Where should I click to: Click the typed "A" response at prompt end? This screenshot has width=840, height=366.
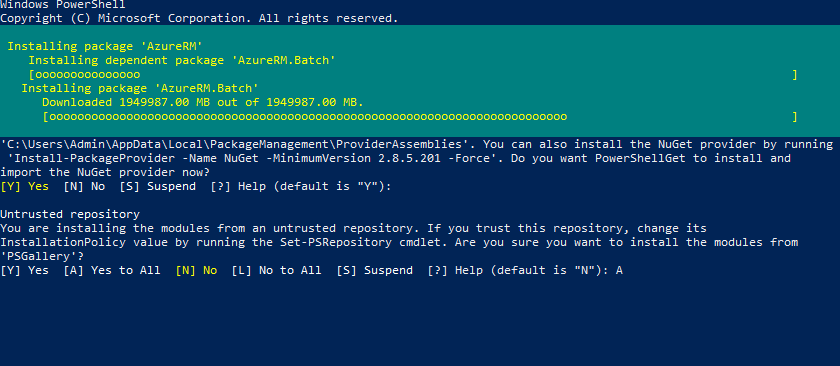point(619,270)
